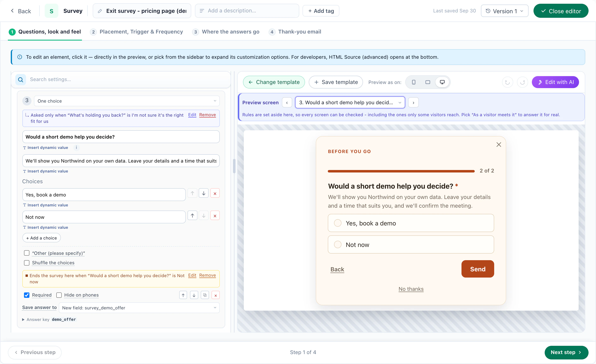
Task: Click the settings panel vertical scrollbar handle
Action: point(234,166)
